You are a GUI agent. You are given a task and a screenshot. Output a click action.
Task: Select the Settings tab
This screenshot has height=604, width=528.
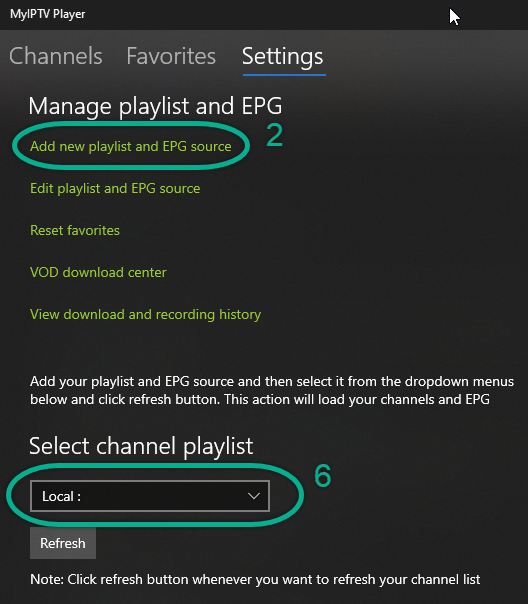click(x=283, y=57)
